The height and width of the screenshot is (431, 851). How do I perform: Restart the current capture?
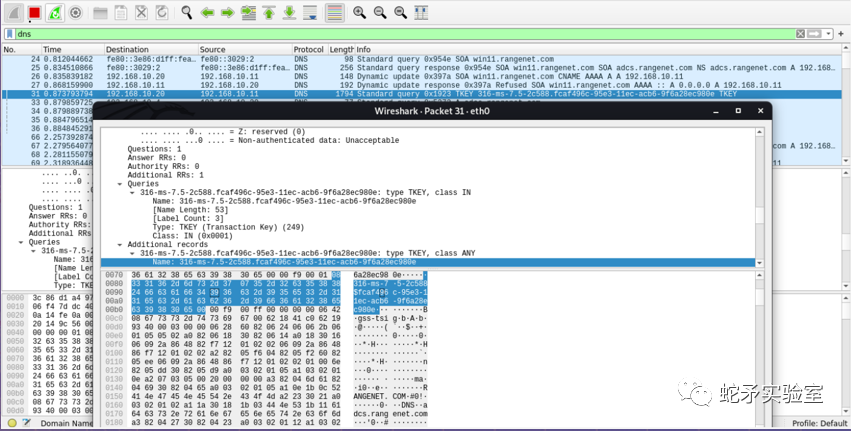pyautogui.click(x=55, y=12)
